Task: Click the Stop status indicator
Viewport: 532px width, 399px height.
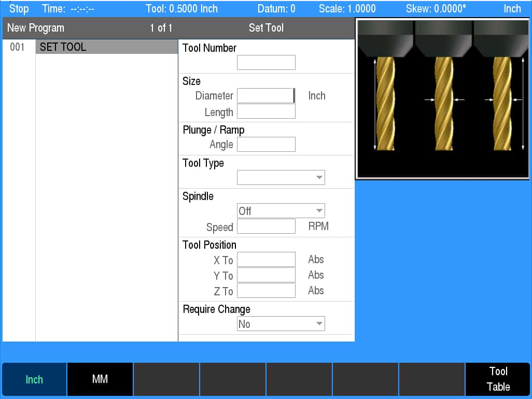Action: tap(19, 8)
